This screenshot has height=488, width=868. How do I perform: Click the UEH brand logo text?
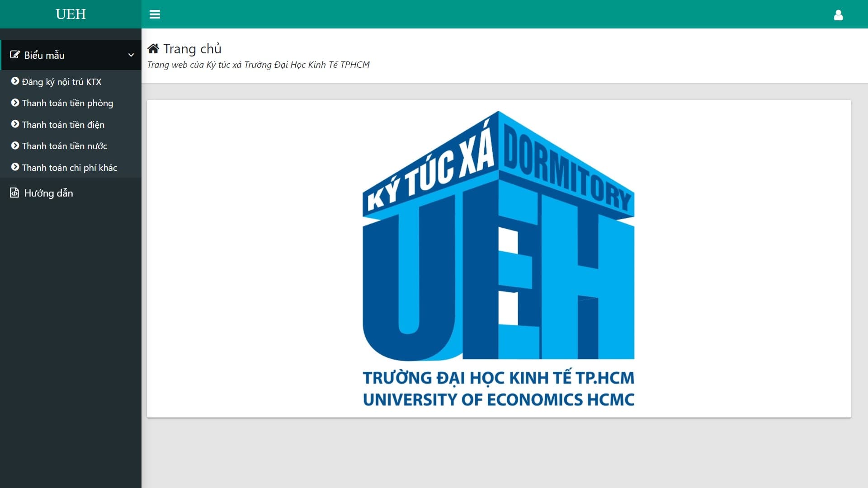(71, 14)
